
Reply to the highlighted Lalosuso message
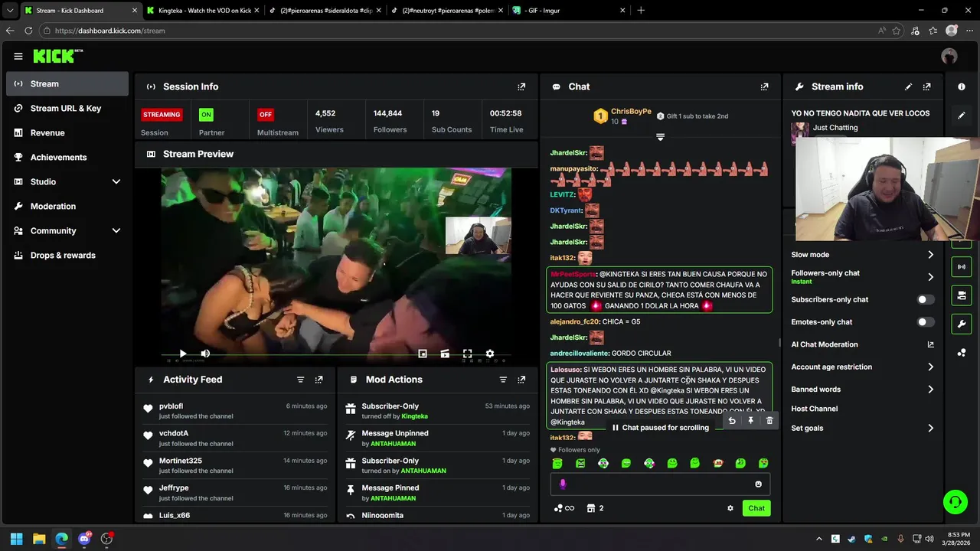(x=732, y=420)
